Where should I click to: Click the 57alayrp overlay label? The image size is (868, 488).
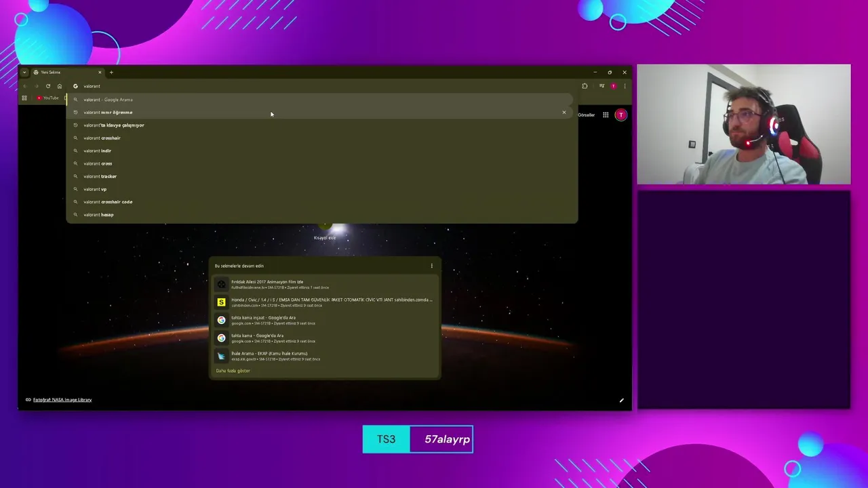[x=447, y=439]
